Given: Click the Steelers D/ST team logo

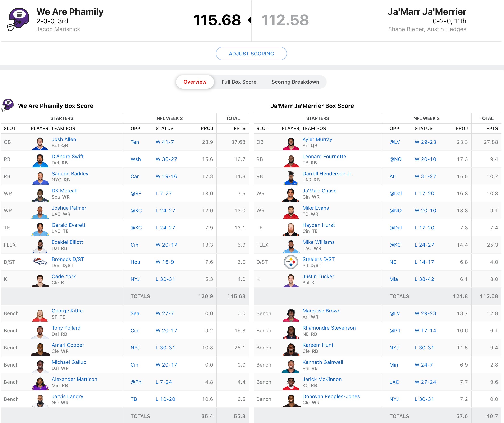Looking at the screenshot, I should (291, 262).
